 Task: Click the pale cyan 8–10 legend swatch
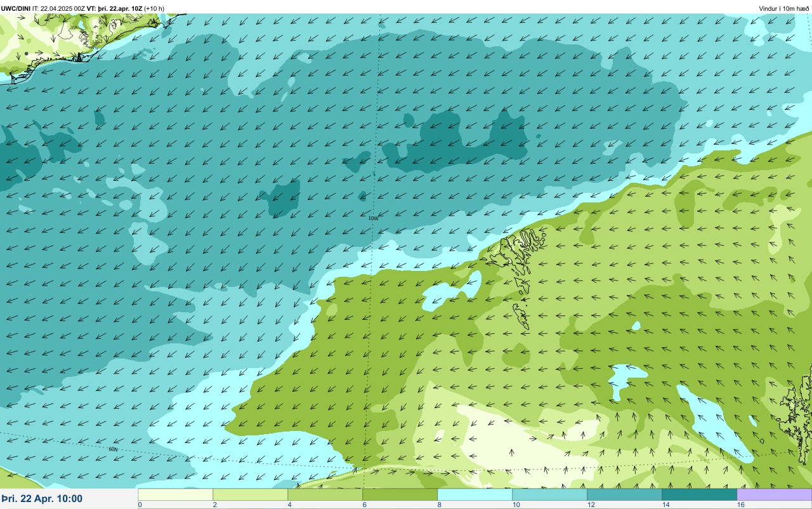tap(475, 494)
